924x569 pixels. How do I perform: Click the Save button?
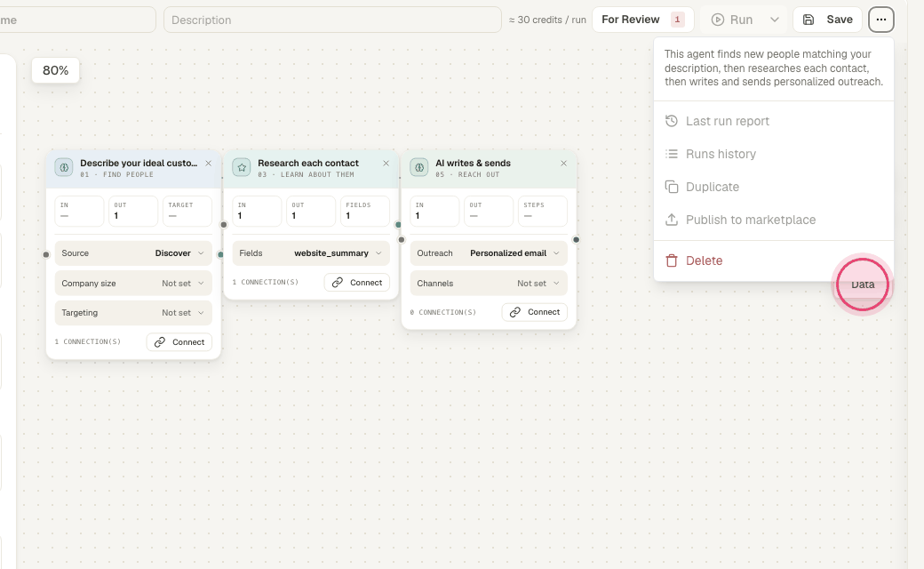[x=827, y=20]
